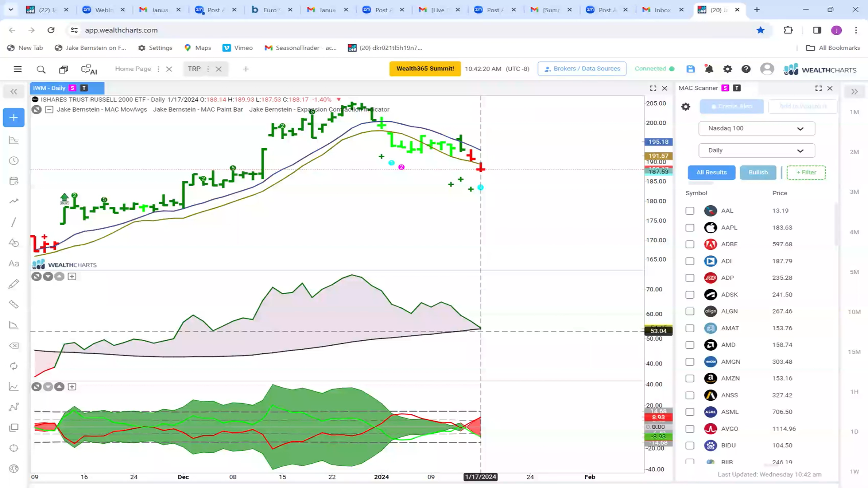Select the pencil drawing tool
This screenshot has width=868, height=488.
14,284
